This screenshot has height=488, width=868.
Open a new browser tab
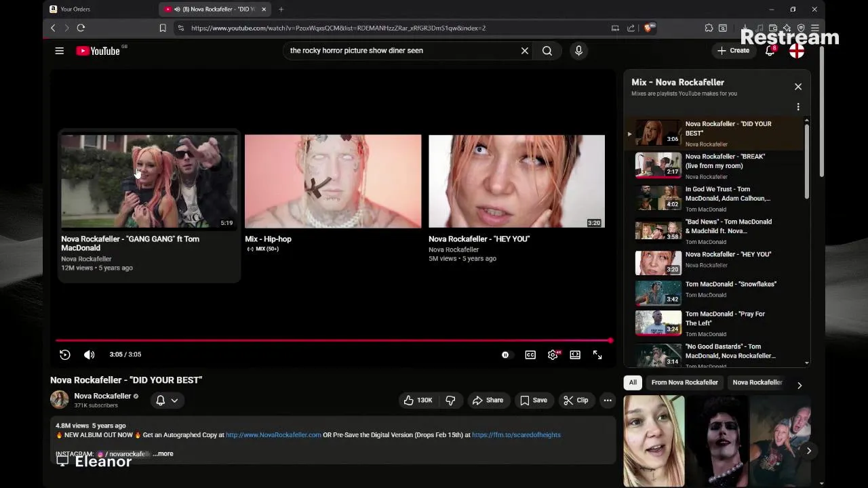[x=281, y=9]
